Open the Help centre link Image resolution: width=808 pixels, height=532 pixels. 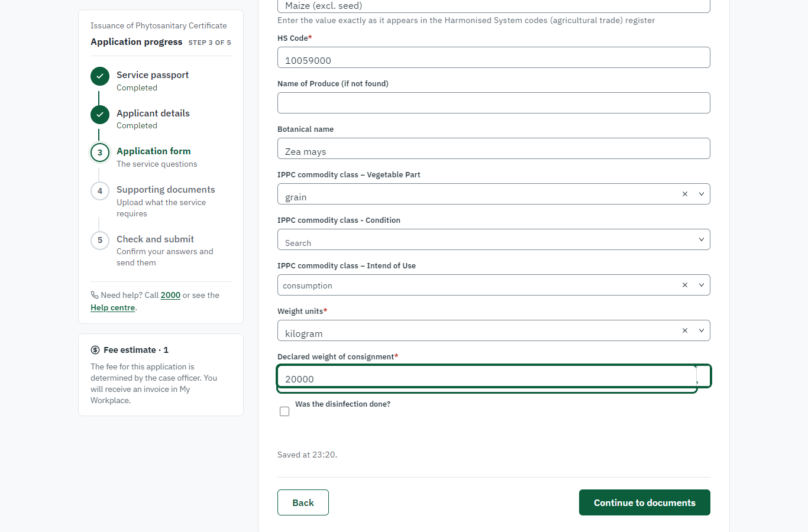pos(112,307)
